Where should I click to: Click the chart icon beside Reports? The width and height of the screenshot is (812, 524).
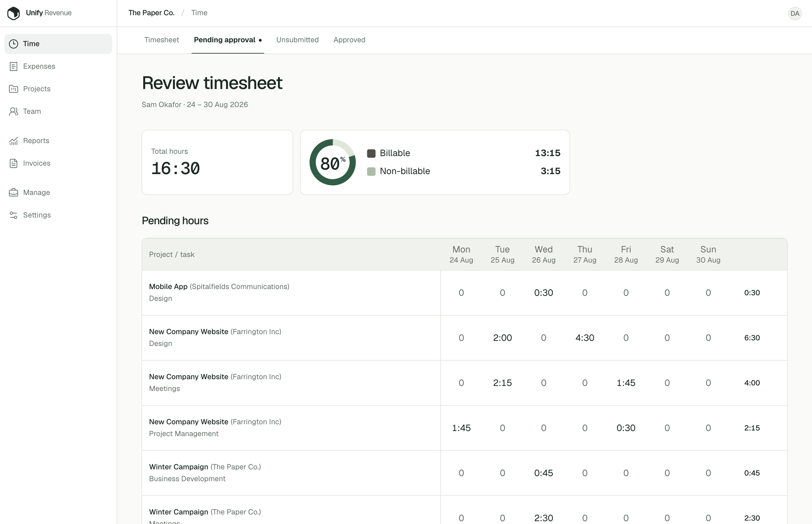point(14,141)
